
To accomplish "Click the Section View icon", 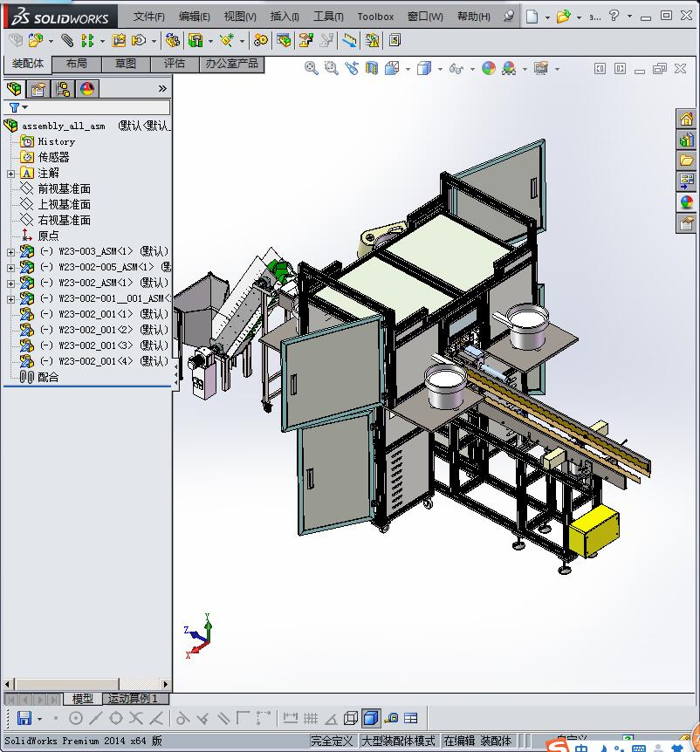I will tap(372, 69).
